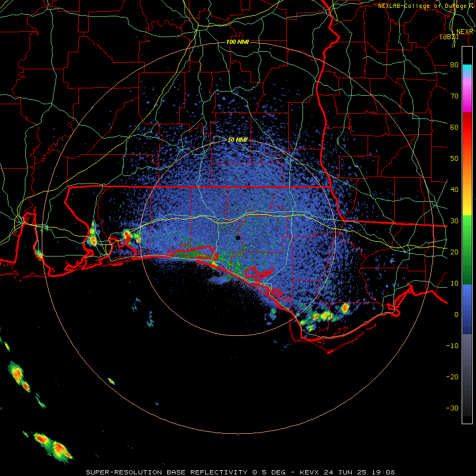Click the -10 dBZ scale value
Image resolution: width=476 pixels, height=476 pixels.
tap(452, 346)
